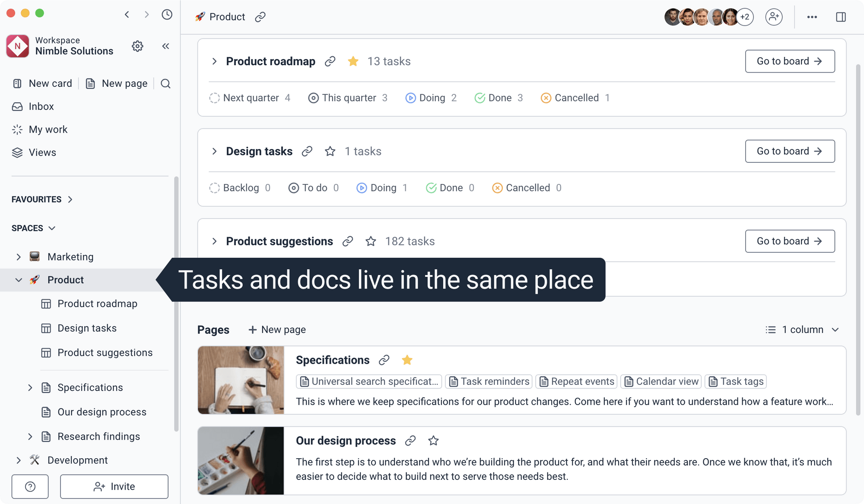The width and height of the screenshot is (864, 504).
Task: Open the Inbox
Action: [x=41, y=106]
